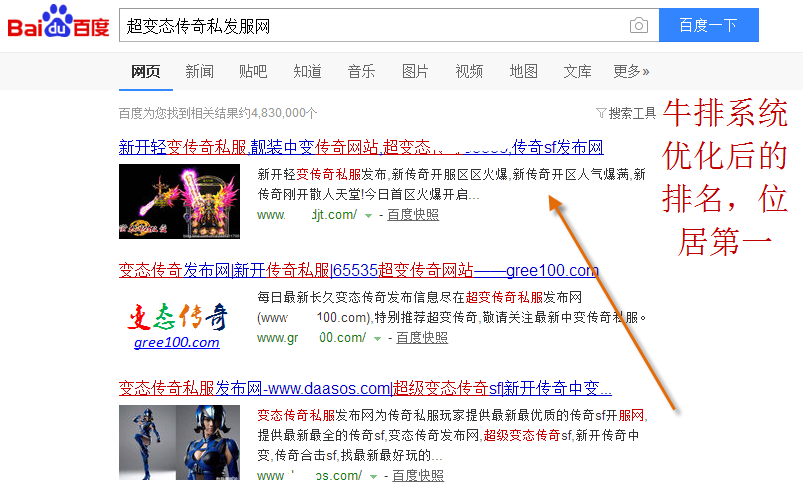Click the 百度一下 search button
This screenshot has width=803, height=487.
[x=709, y=25]
